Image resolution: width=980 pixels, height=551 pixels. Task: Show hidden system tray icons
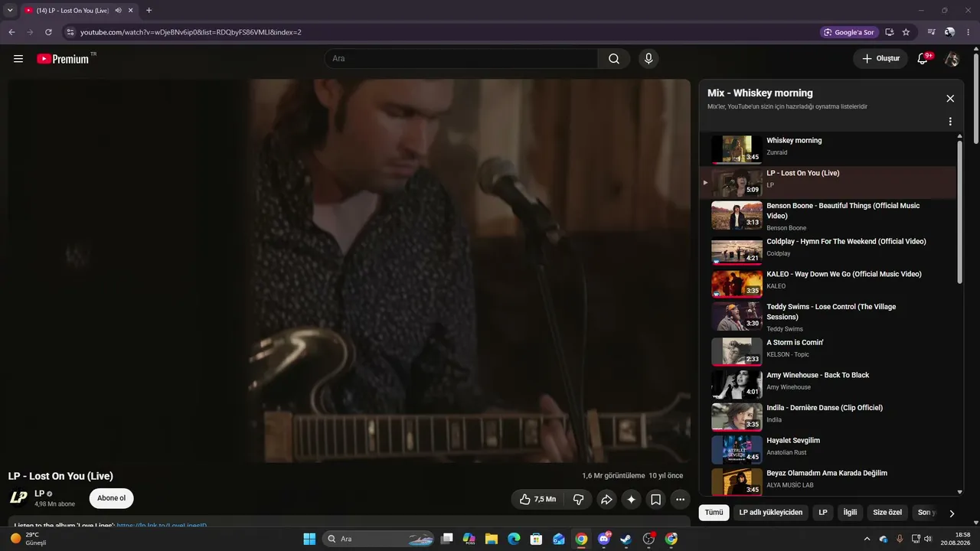click(867, 539)
